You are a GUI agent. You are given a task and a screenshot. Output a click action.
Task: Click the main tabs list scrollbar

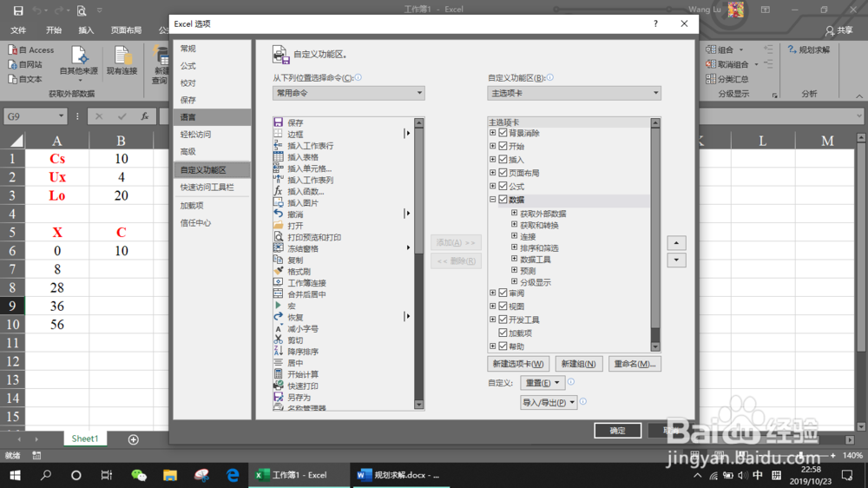655,234
